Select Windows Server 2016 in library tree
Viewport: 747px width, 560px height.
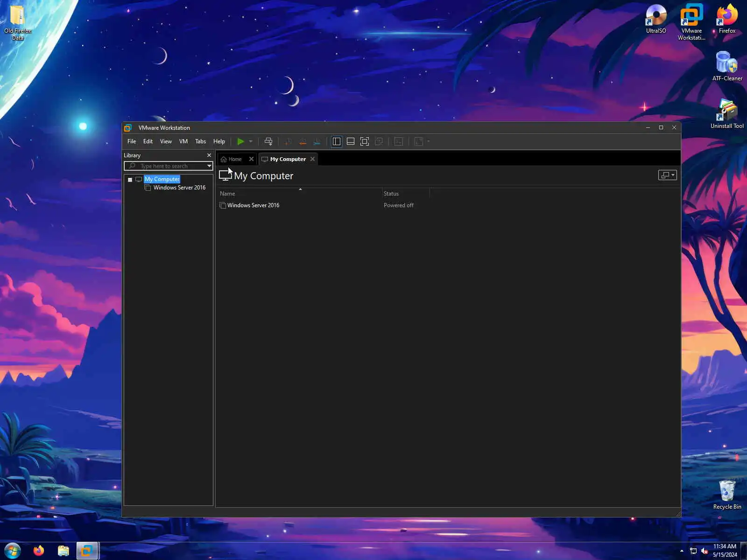(x=179, y=188)
